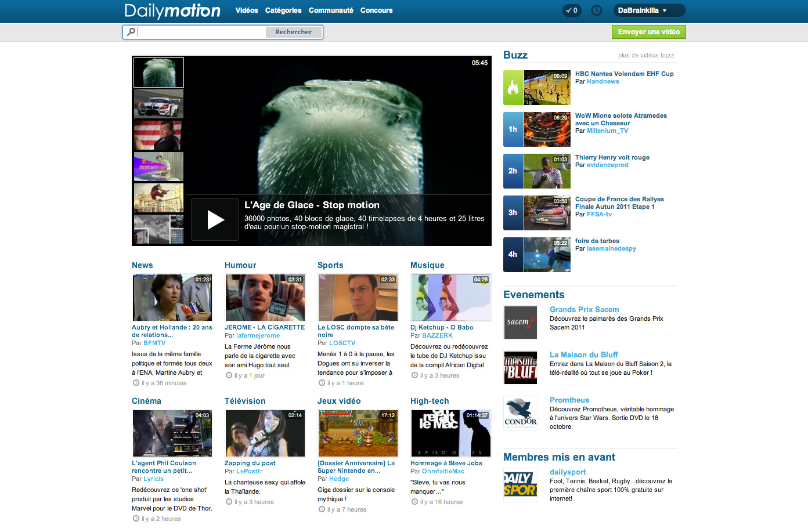808x532 pixels.
Task: Open JEROME - LA CIGARETTE thumbnail
Action: coord(265,298)
